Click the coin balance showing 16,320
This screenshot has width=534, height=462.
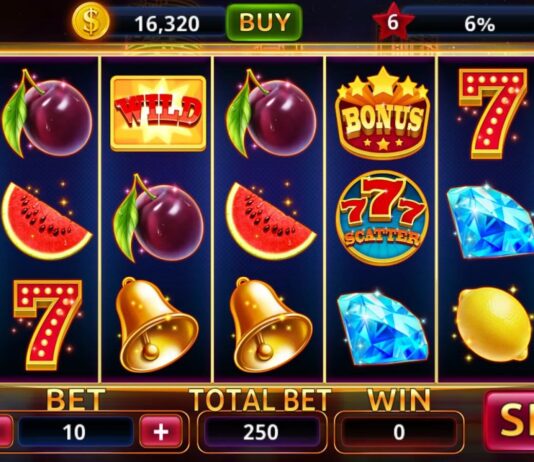167,24
